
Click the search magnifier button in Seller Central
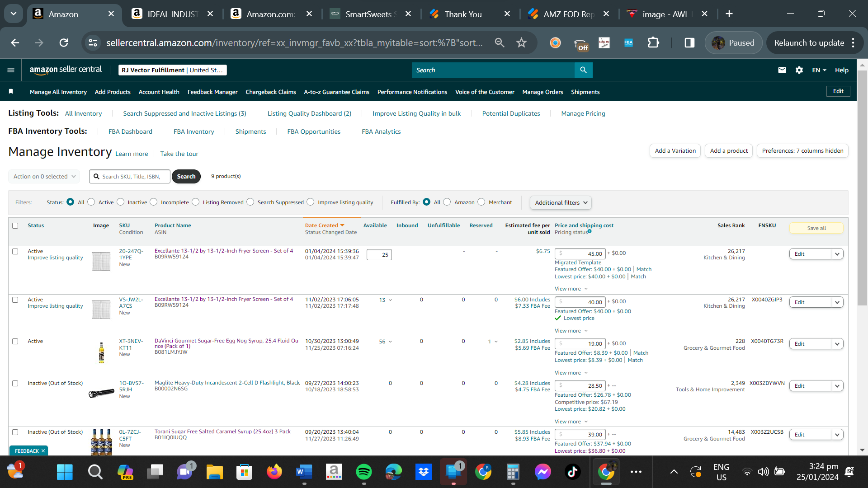click(583, 70)
